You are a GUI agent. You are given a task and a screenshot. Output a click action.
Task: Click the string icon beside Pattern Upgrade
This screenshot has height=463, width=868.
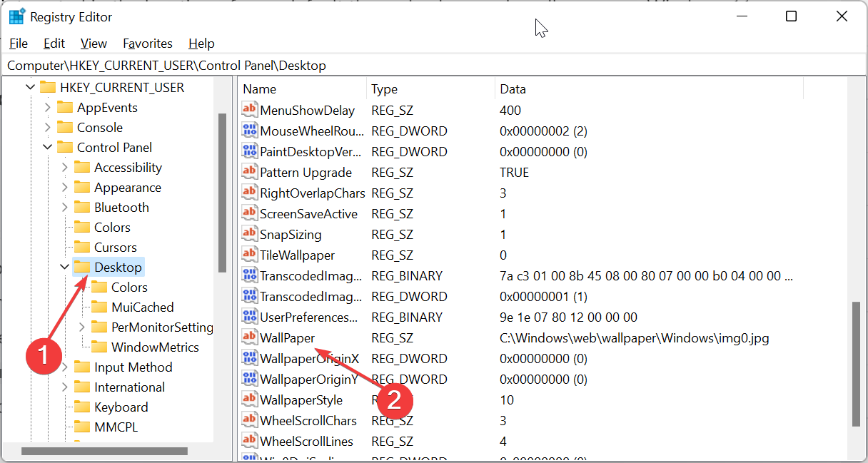pos(249,172)
